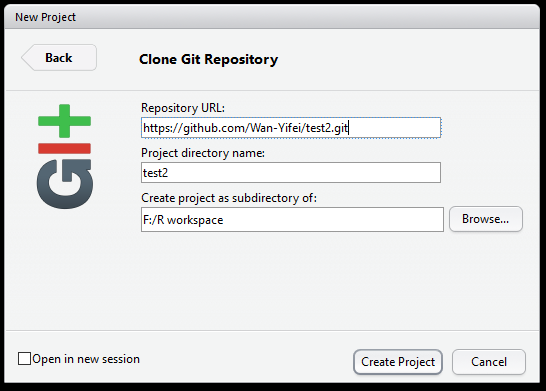Click the 'Project directory name:' label
The image size is (546, 391).
(x=203, y=153)
